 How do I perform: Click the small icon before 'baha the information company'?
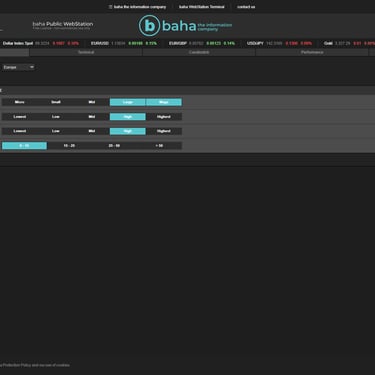(110, 7)
